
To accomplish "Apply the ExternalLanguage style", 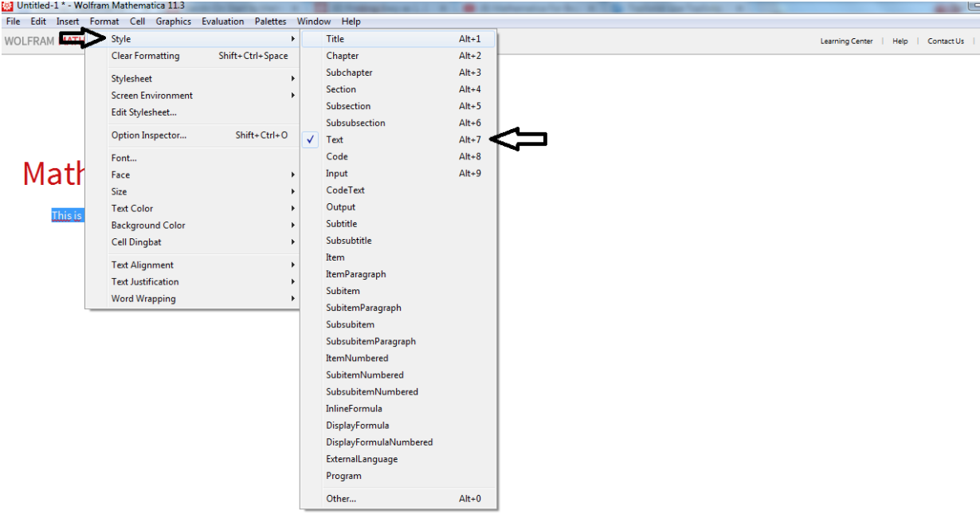I will pos(398,460).
